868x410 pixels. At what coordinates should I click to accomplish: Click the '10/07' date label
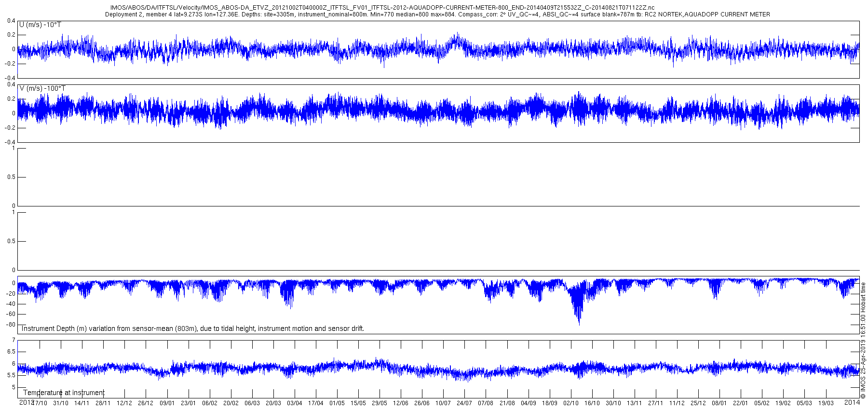(443, 403)
